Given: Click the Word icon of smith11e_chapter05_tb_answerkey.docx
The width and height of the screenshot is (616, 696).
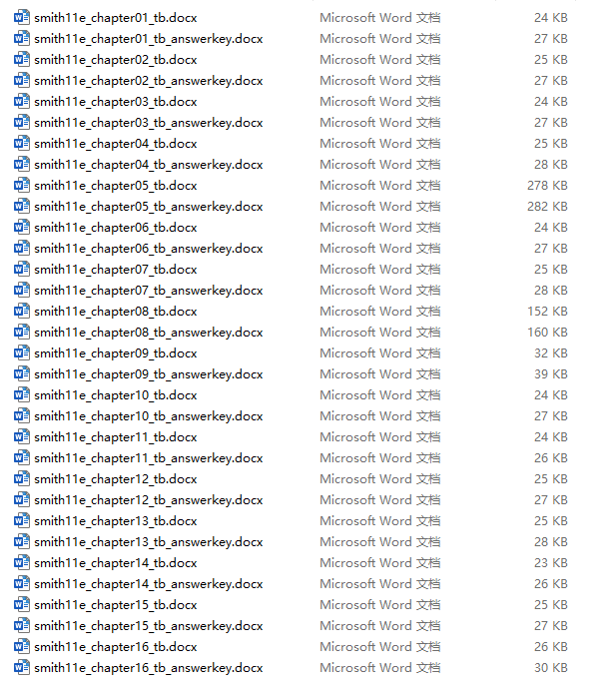Looking at the screenshot, I should (x=22, y=206).
